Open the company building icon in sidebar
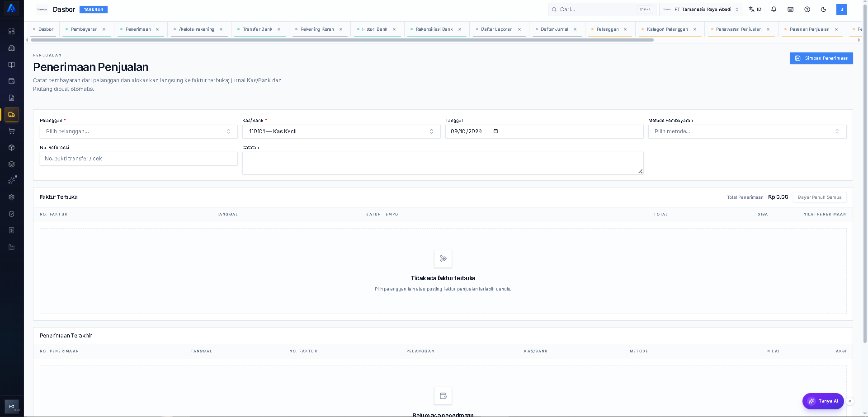This screenshot has height=417, width=868. pyautogui.click(x=12, y=48)
